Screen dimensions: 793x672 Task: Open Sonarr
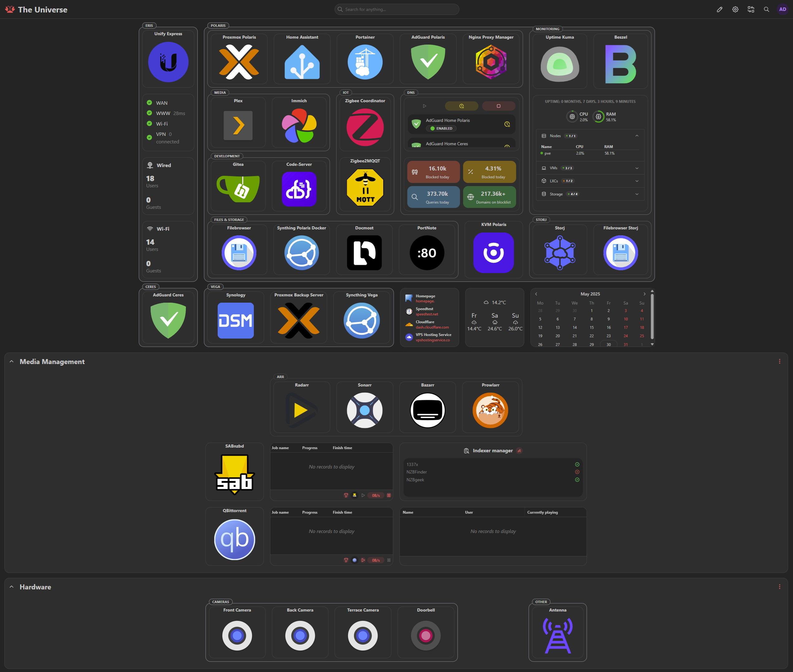tap(364, 407)
